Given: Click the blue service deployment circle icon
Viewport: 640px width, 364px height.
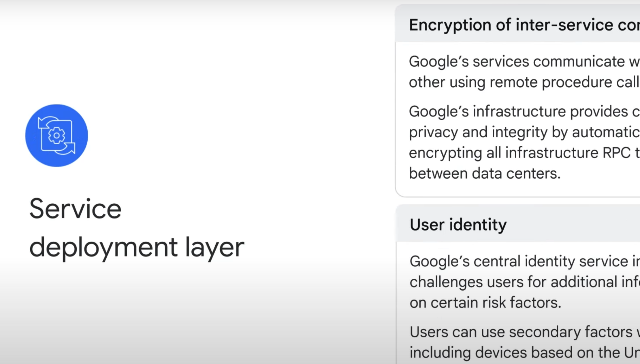Looking at the screenshot, I should pyautogui.click(x=57, y=135).
